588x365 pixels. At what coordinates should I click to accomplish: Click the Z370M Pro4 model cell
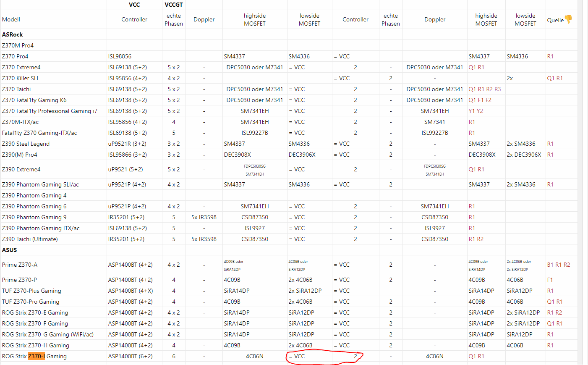(53, 45)
